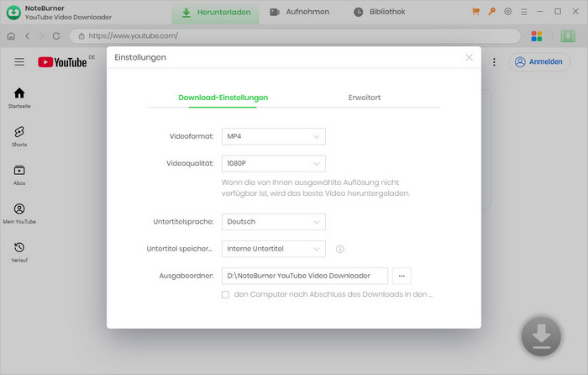Click the Anmelden sign-in button
This screenshot has height=375, width=588.
[539, 62]
